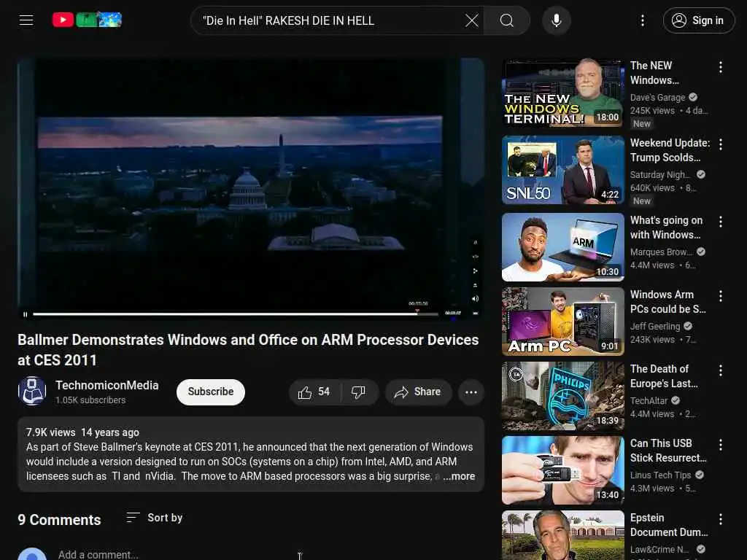Open Jeff Geerling channel link
This screenshot has width=747, height=560.
pos(655,326)
